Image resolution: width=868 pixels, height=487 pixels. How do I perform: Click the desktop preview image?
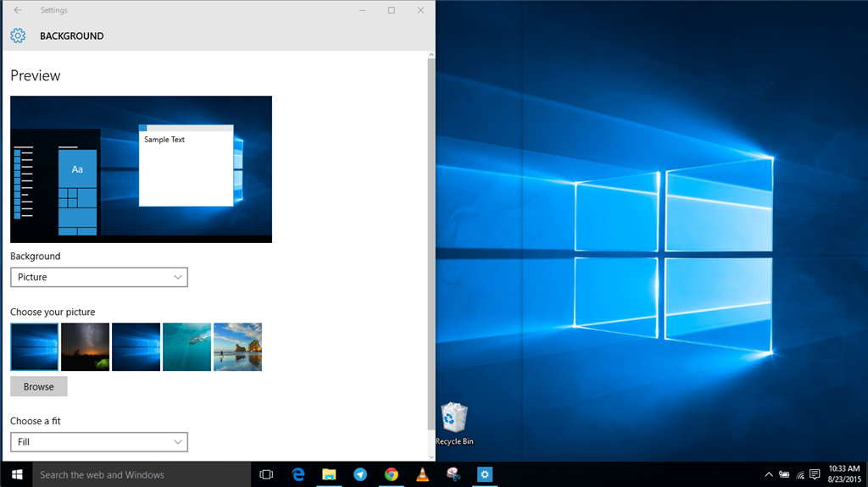pos(142,169)
